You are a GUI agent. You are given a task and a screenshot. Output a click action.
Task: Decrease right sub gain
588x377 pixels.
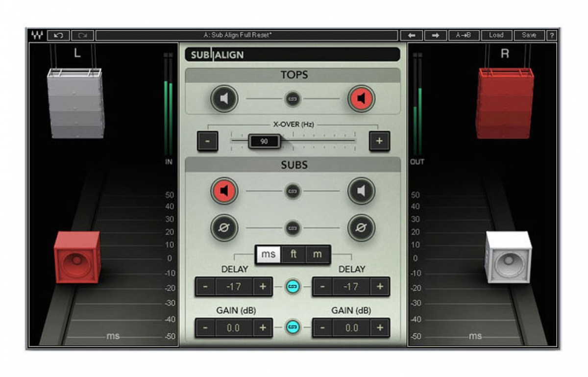(x=323, y=327)
